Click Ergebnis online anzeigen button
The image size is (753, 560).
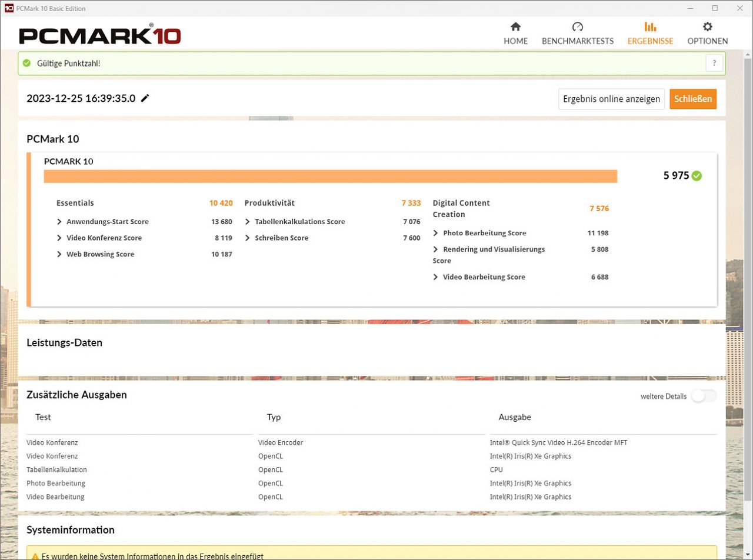coord(611,99)
